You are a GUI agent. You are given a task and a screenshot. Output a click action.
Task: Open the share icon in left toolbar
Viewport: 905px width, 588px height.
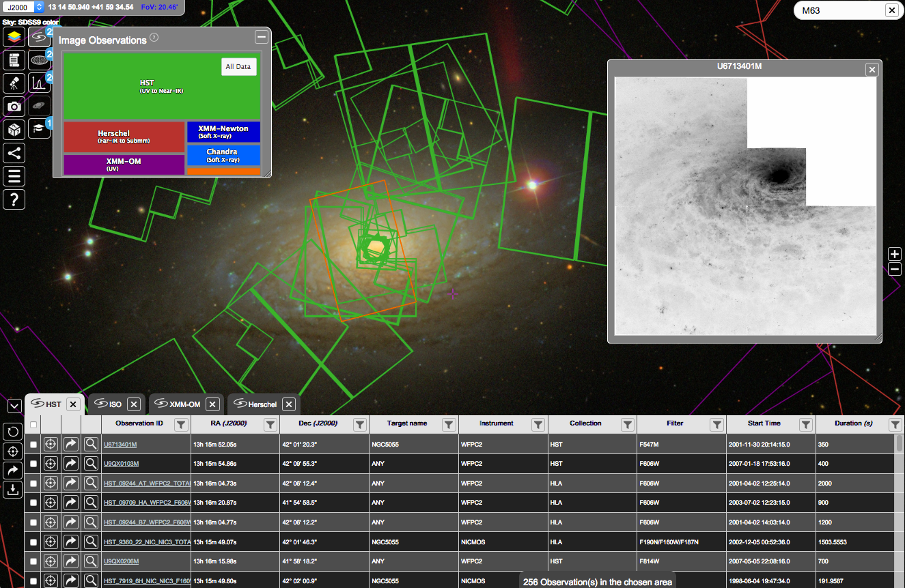click(x=14, y=152)
